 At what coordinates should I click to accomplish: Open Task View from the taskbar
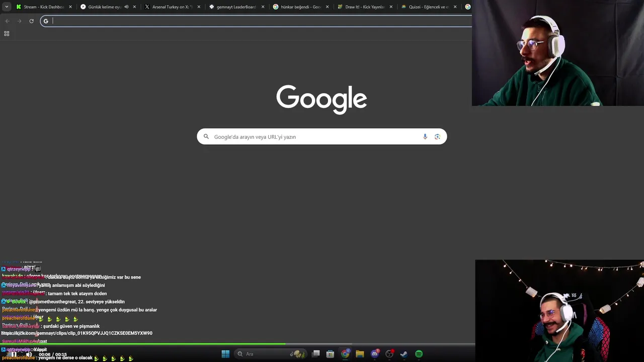[316, 354]
